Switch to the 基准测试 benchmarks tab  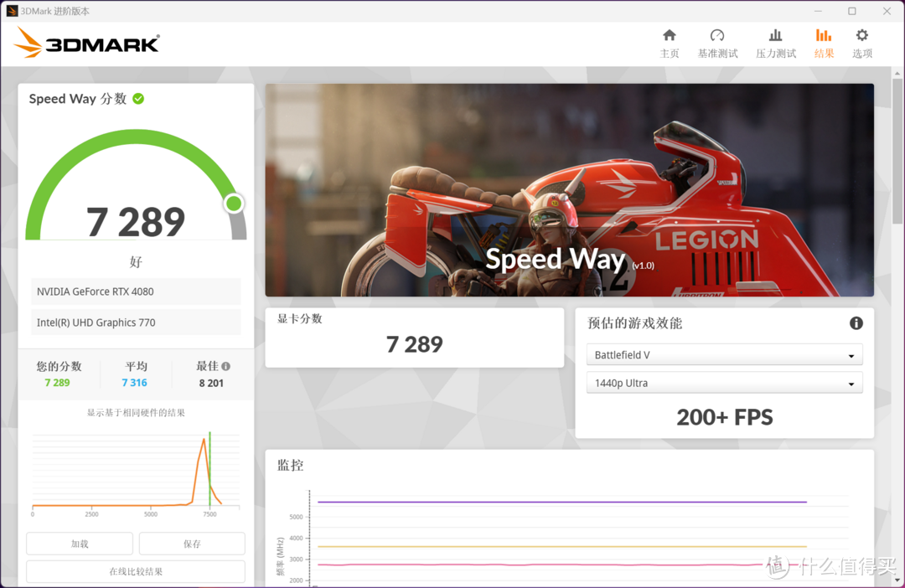click(717, 44)
